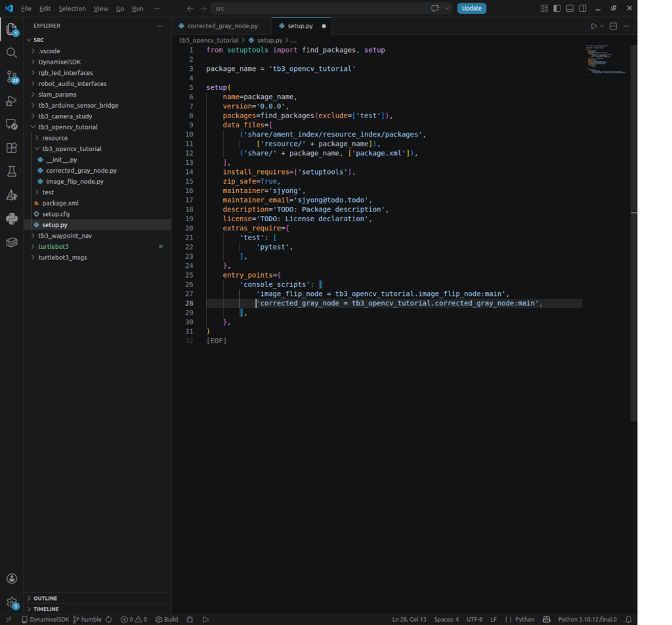Click the errors and warnings counter
Viewport: 672px width, 625px height.
[x=134, y=620]
